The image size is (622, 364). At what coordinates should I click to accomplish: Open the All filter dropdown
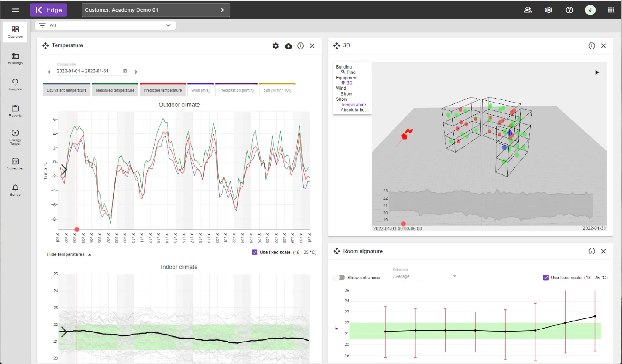[105, 25]
